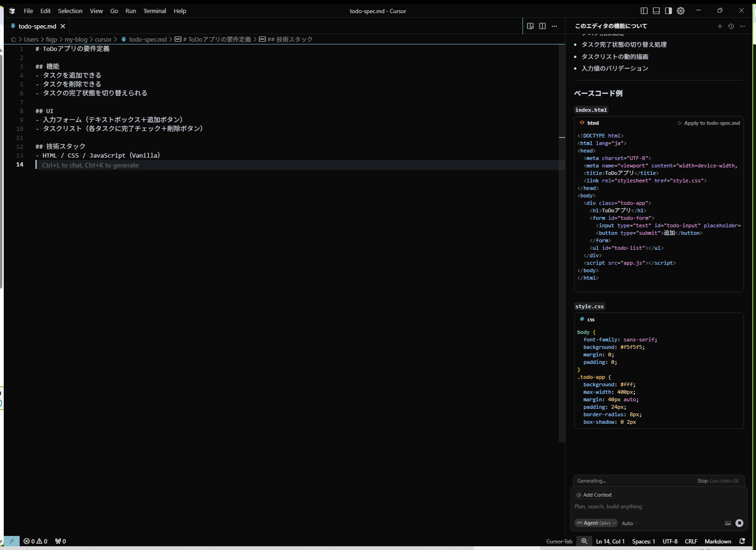Viewport: 756px width, 550px height.
Task: Open the Terminal menu
Action: click(x=154, y=11)
